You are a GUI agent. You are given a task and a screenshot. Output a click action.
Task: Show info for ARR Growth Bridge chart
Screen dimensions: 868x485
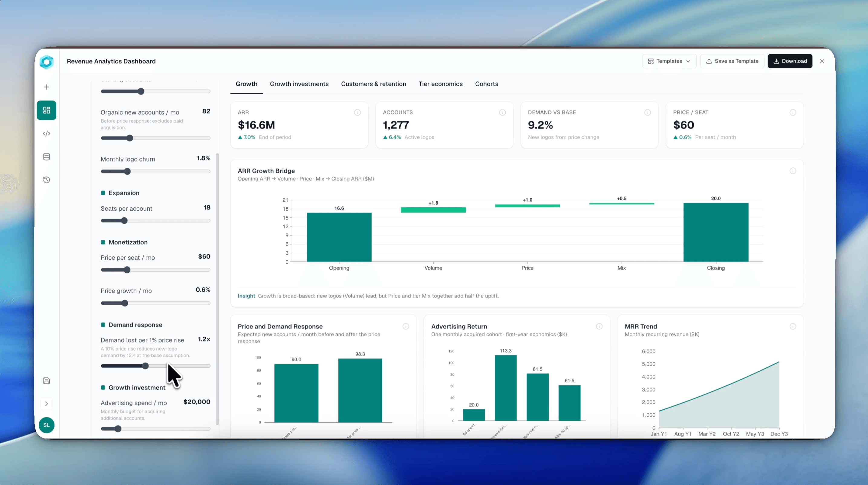click(793, 171)
